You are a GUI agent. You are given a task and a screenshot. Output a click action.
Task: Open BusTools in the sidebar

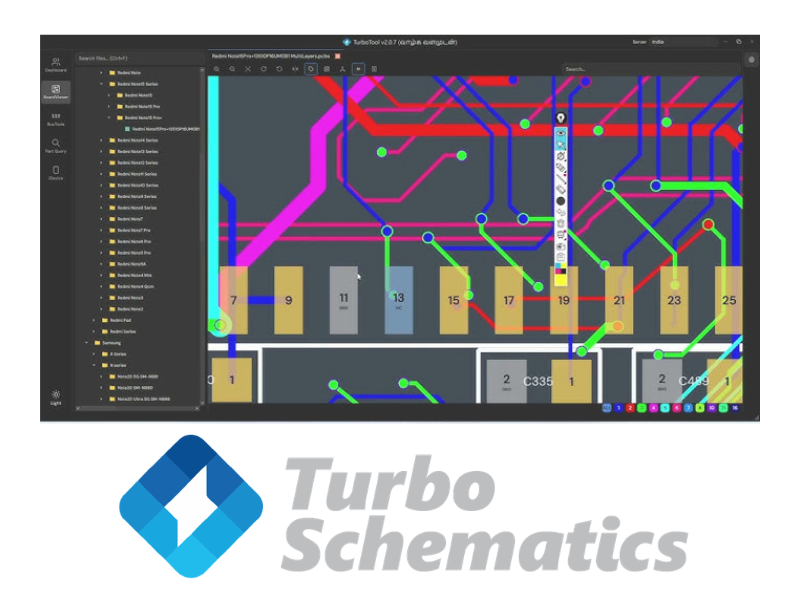tap(56, 119)
